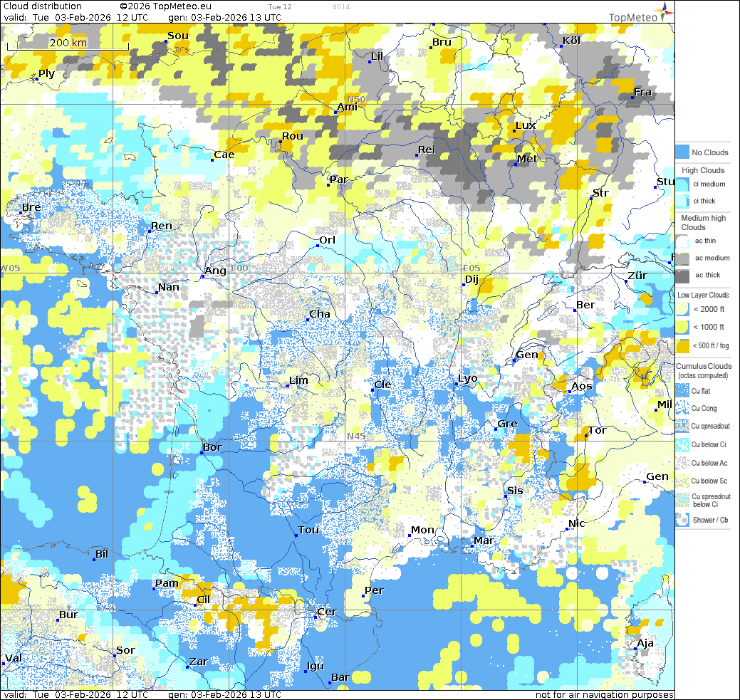Select the < 500 ft / fog swatch
This screenshot has height=700, width=740.
click(682, 346)
